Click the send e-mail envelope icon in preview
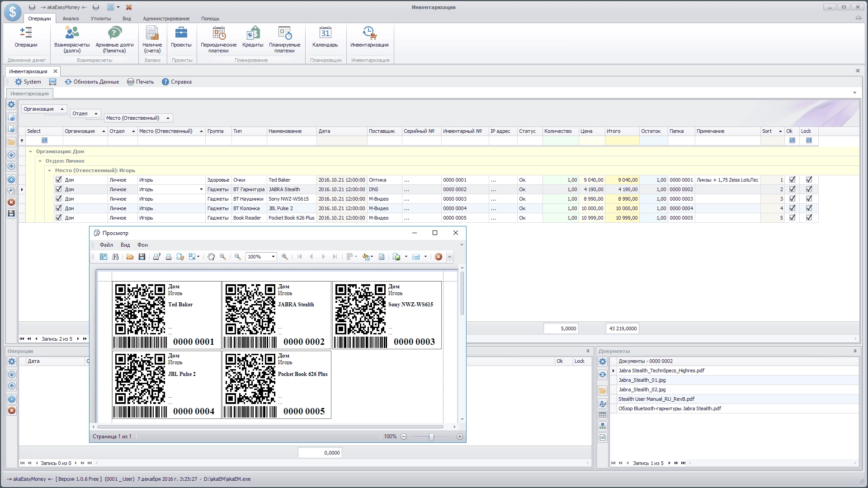This screenshot has width=868, height=488. pos(416,257)
